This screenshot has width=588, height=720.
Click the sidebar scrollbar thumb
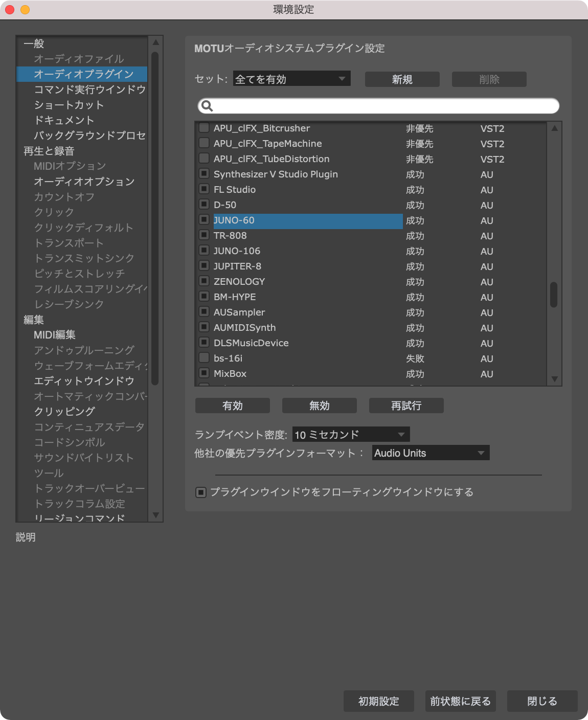[x=155, y=218]
